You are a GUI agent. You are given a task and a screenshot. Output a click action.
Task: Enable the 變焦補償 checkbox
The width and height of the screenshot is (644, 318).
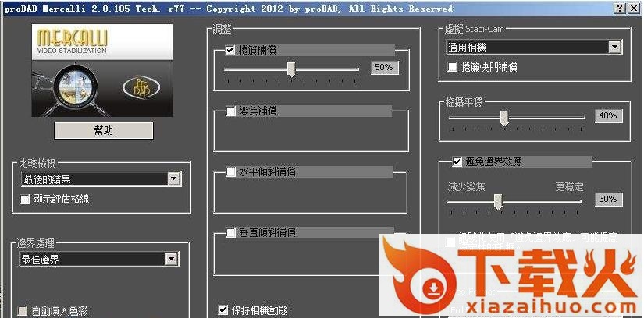click(230, 111)
